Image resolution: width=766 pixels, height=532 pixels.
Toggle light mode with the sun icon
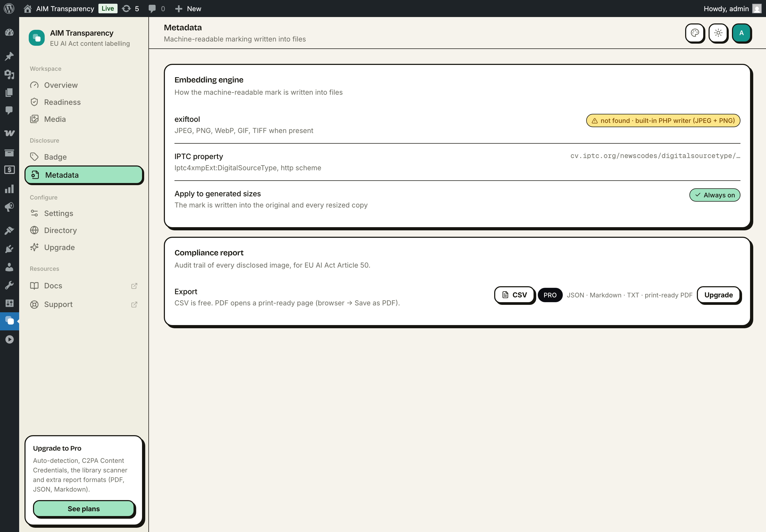coord(718,33)
